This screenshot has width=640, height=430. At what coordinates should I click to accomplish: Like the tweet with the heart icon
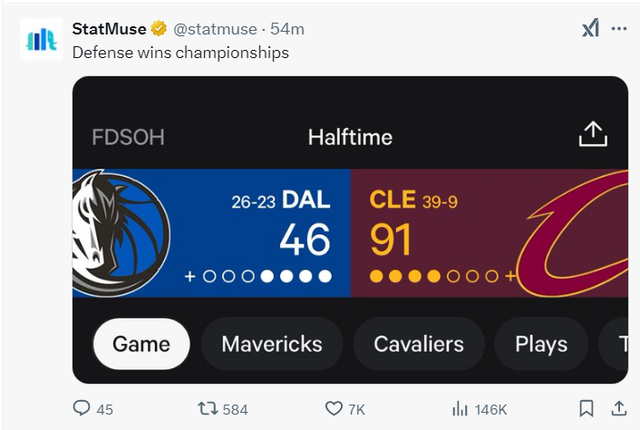tap(333, 408)
